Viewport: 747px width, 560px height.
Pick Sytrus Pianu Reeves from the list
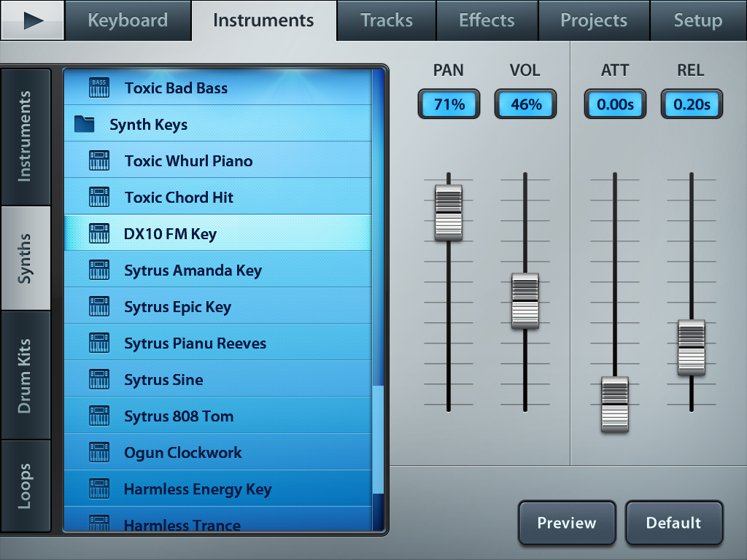tap(217, 343)
